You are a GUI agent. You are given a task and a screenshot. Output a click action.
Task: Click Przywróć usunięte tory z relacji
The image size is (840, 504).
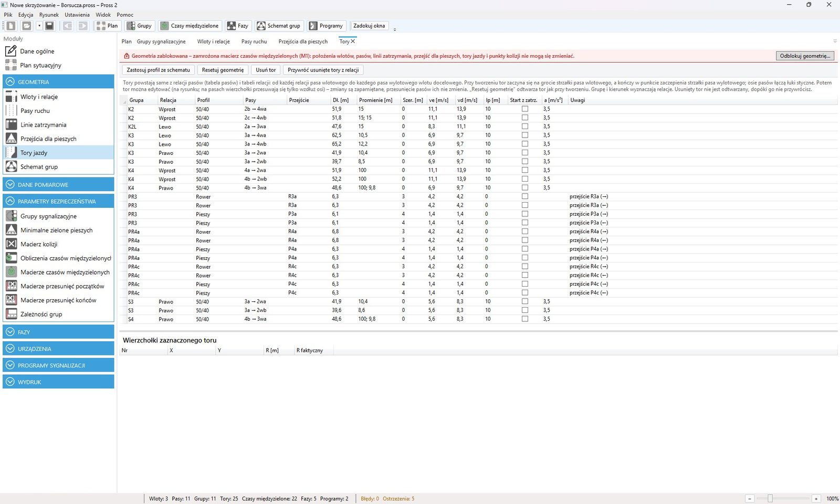323,70
